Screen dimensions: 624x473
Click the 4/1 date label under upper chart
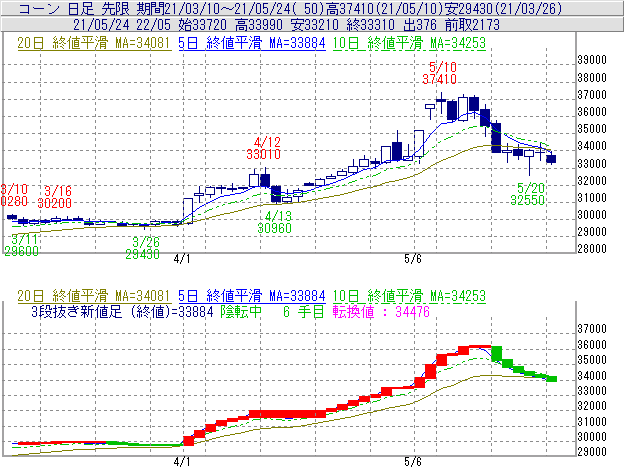point(182,259)
